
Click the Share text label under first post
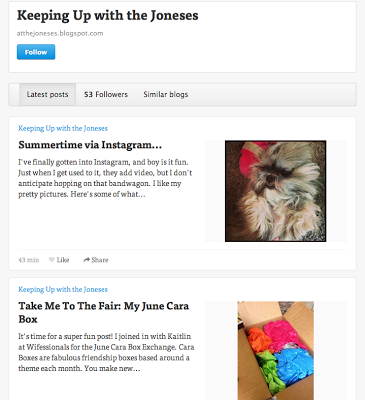click(100, 260)
